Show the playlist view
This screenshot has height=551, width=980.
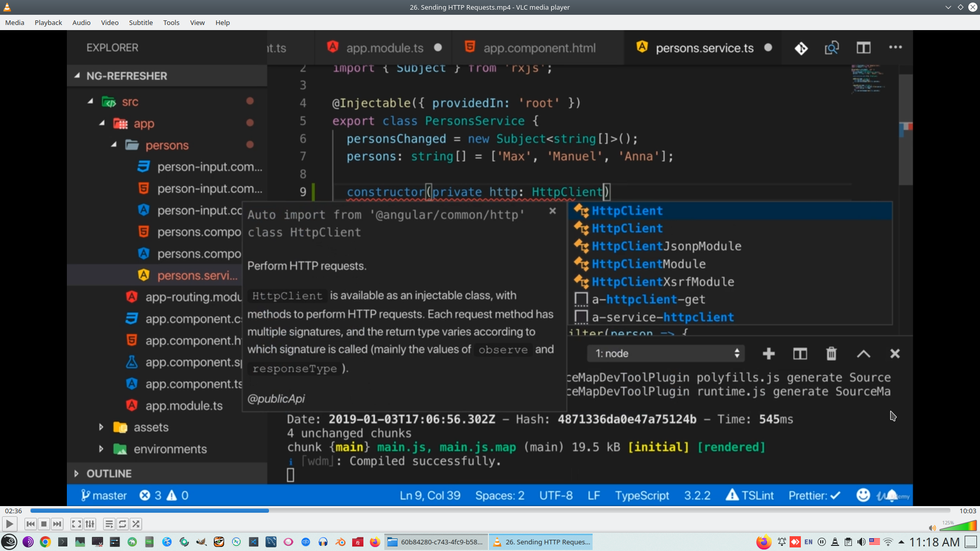[x=109, y=524]
